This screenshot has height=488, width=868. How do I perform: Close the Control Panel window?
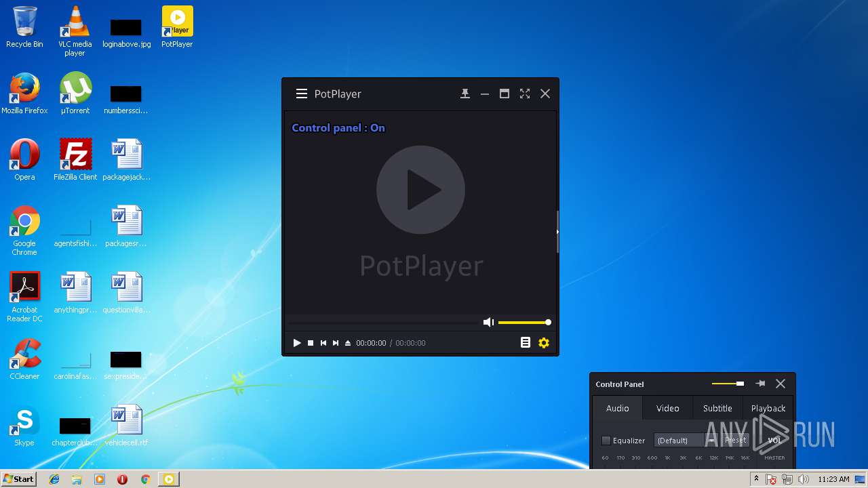pos(781,384)
